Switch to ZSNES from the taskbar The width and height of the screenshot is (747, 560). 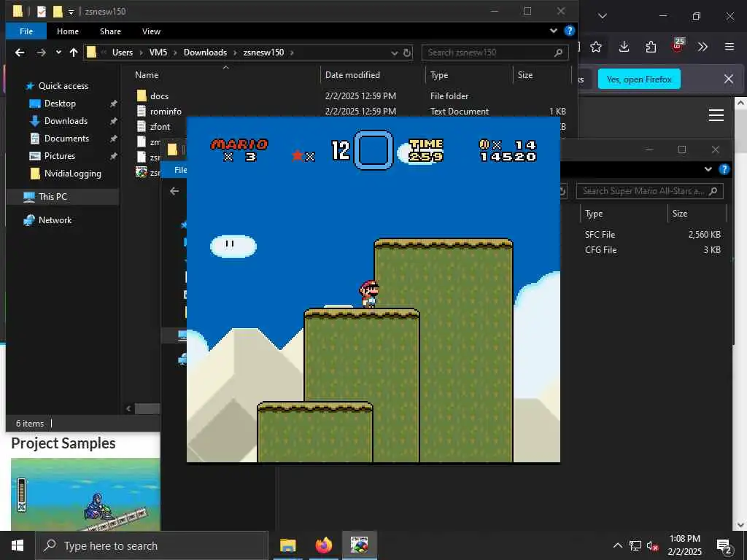point(359,545)
